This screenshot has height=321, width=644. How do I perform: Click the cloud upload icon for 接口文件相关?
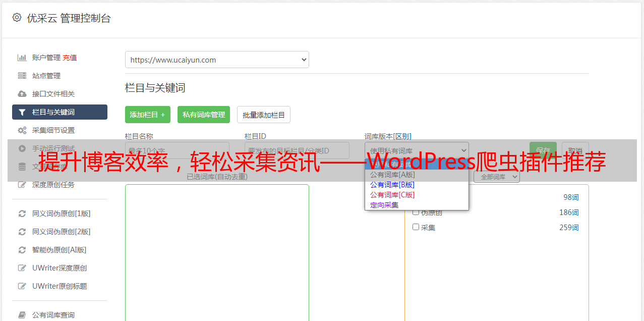[x=22, y=94]
